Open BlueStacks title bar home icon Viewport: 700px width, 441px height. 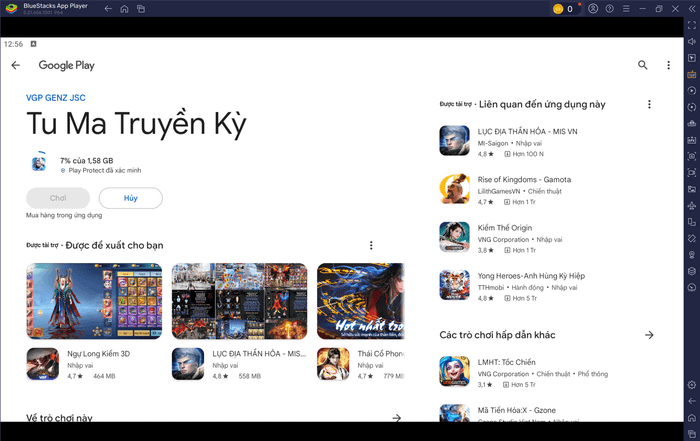pos(125,8)
